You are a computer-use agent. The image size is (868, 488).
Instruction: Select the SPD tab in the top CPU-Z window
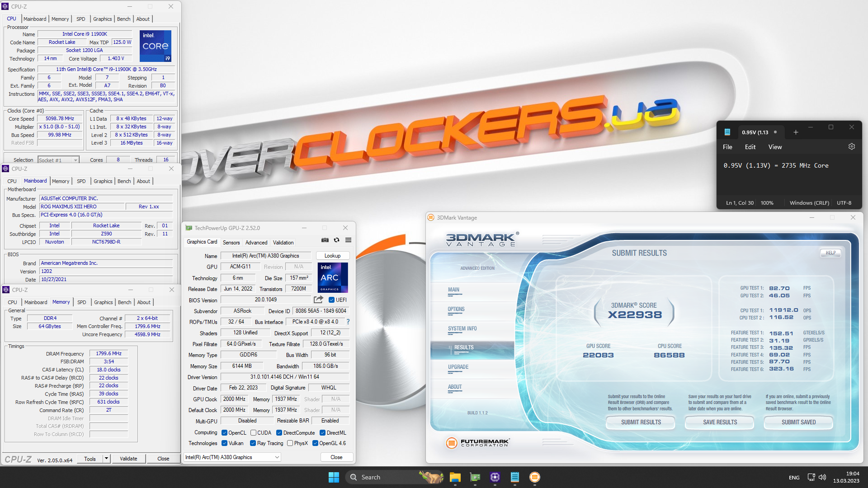(x=81, y=19)
